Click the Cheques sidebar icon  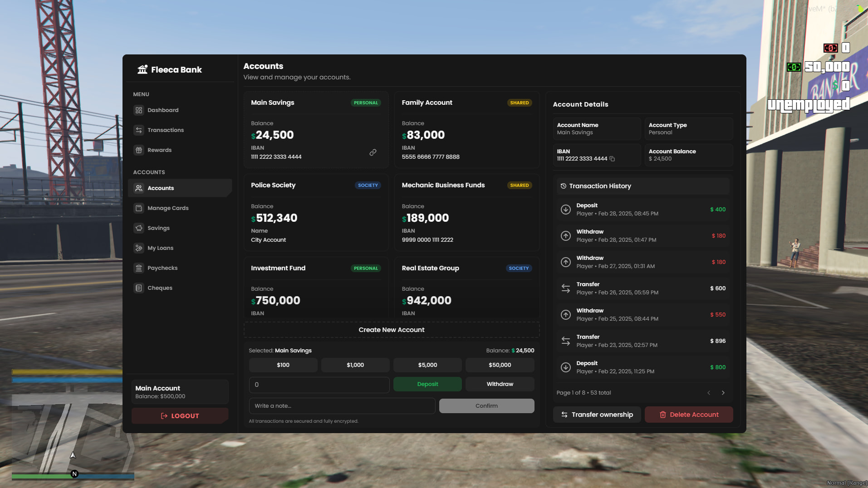point(139,288)
